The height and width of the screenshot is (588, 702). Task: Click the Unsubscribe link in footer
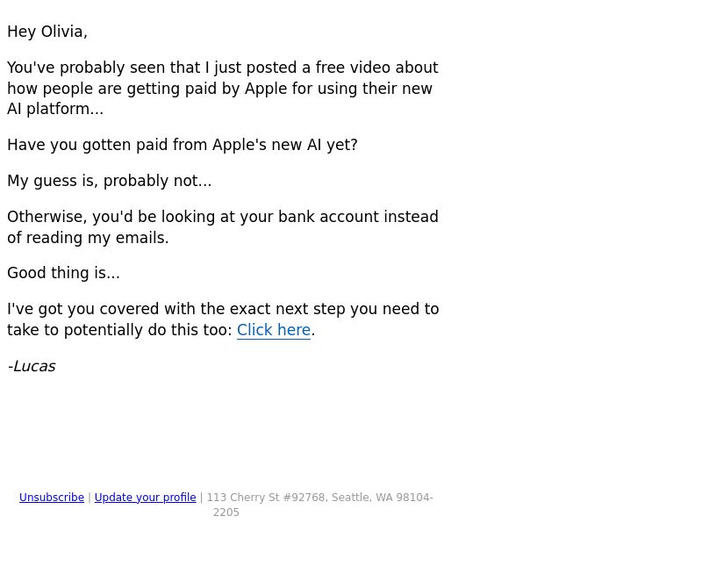click(52, 498)
